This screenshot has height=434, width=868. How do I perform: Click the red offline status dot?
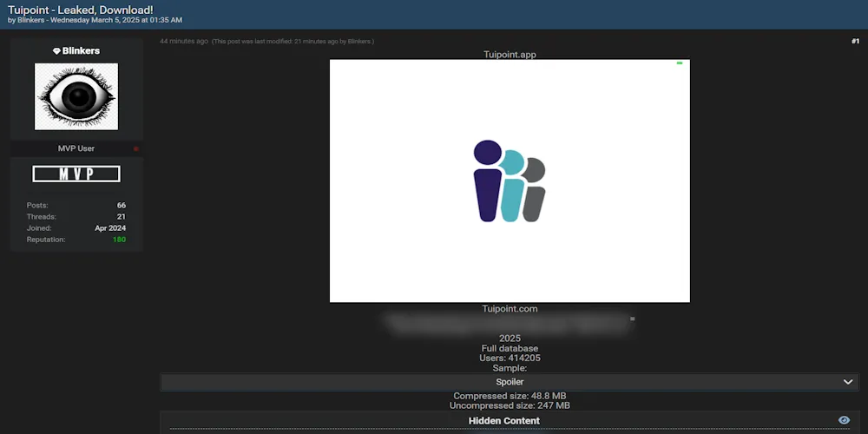click(135, 149)
